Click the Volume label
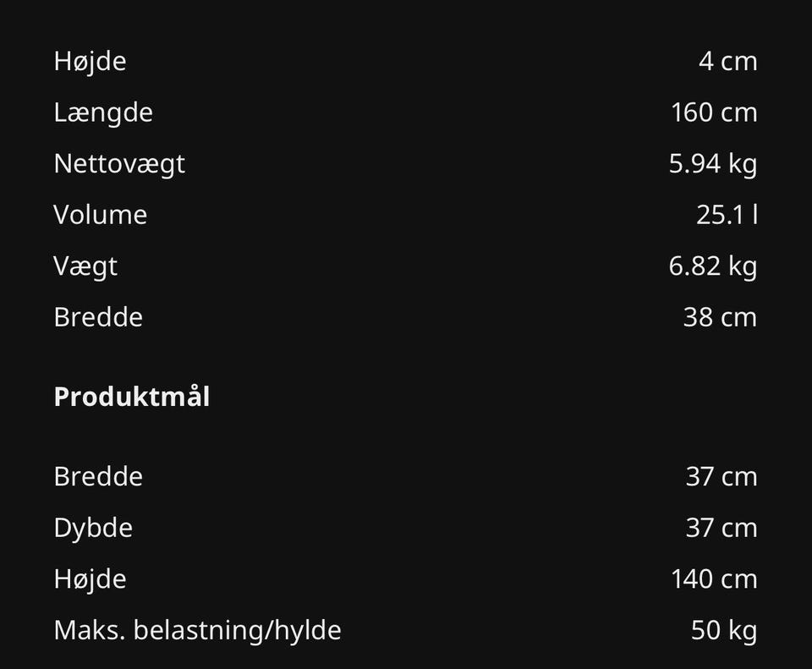 pos(100,215)
